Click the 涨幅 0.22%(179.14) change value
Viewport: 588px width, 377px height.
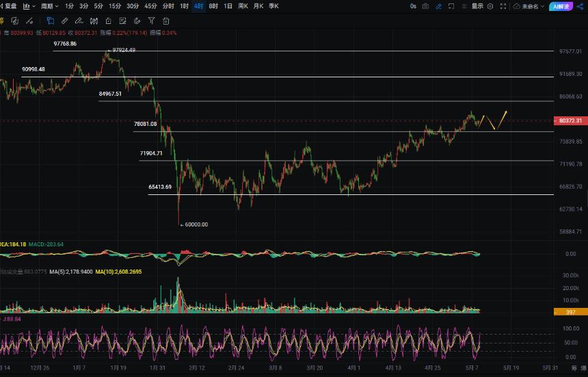(123, 33)
